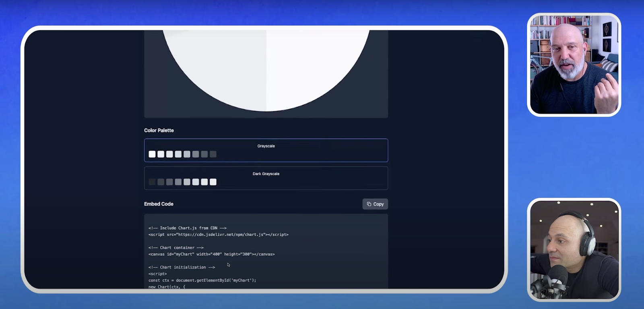Select the Dark Grayscale palette card
This screenshot has width=644, height=309.
(266, 178)
